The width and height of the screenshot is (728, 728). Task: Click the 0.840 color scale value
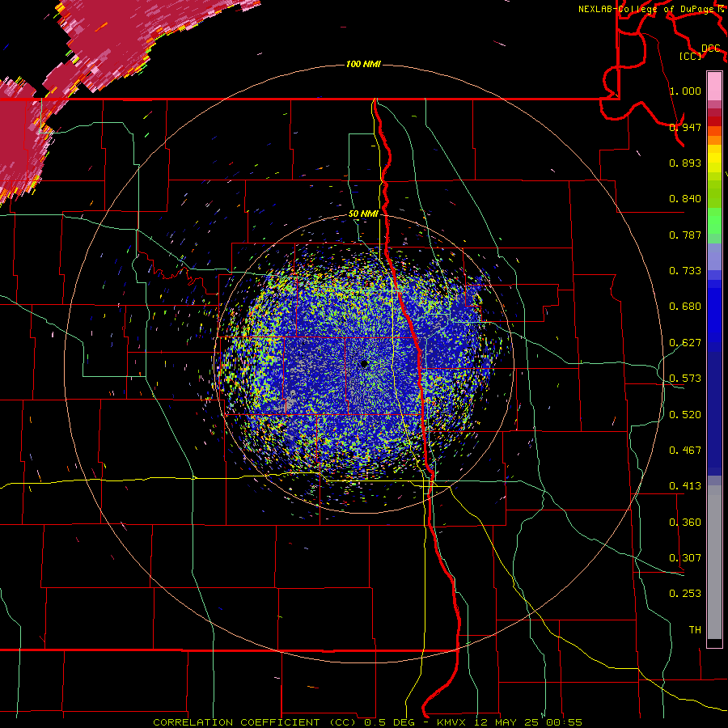(x=685, y=199)
